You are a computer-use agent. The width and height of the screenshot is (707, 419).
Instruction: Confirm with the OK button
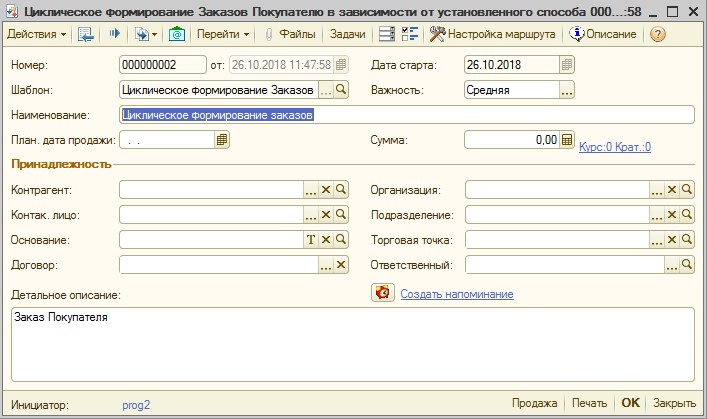pyautogui.click(x=630, y=403)
